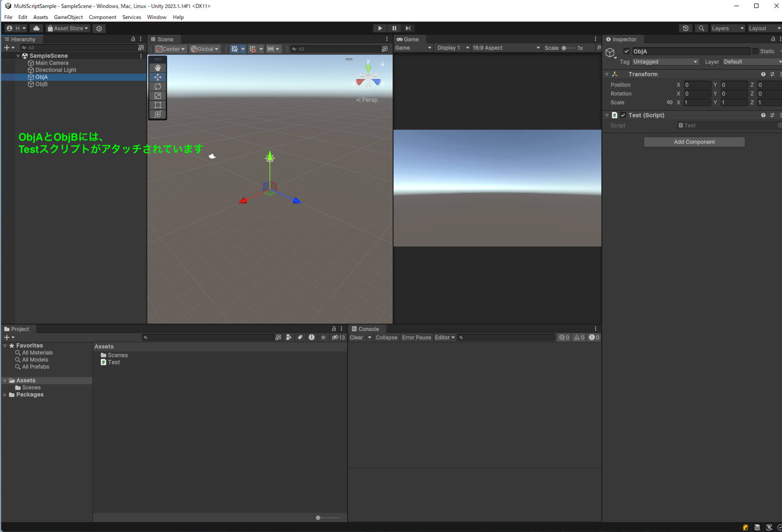Viewport: 782px width, 532px height.
Task: Open the Asset Store dropdown
Action: point(68,28)
